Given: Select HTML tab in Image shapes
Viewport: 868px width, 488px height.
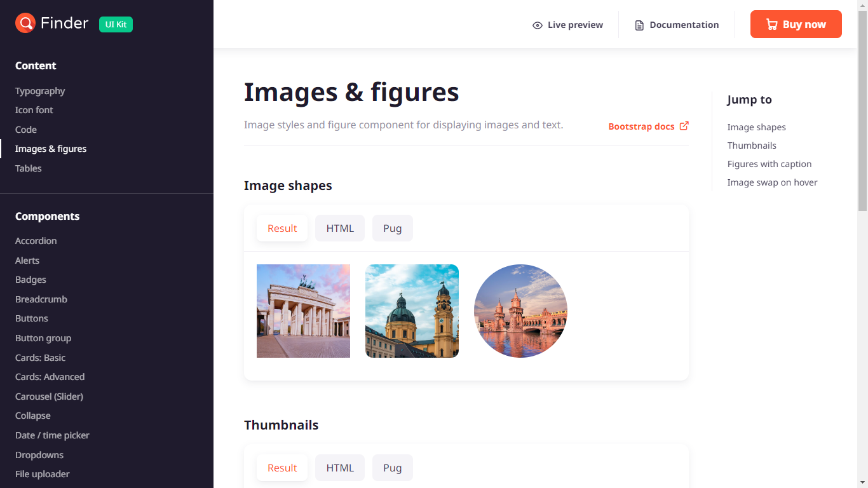Looking at the screenshot, I should click(x=340, y=228).
